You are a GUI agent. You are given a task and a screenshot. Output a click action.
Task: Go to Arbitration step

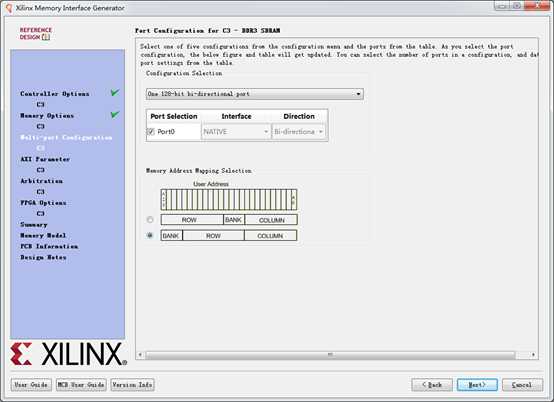point(41,181)
